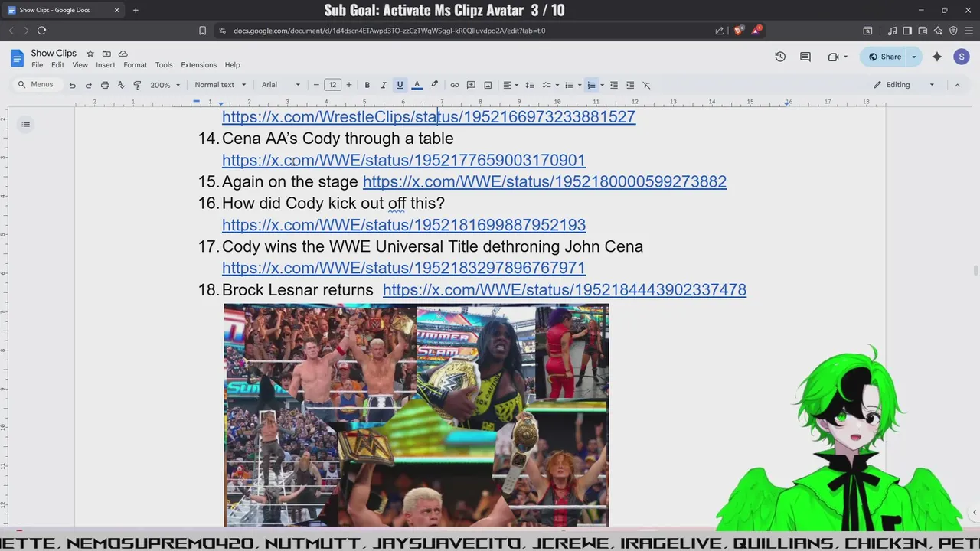
Task: Toggle underline formatting
Action: pos(400,85)
